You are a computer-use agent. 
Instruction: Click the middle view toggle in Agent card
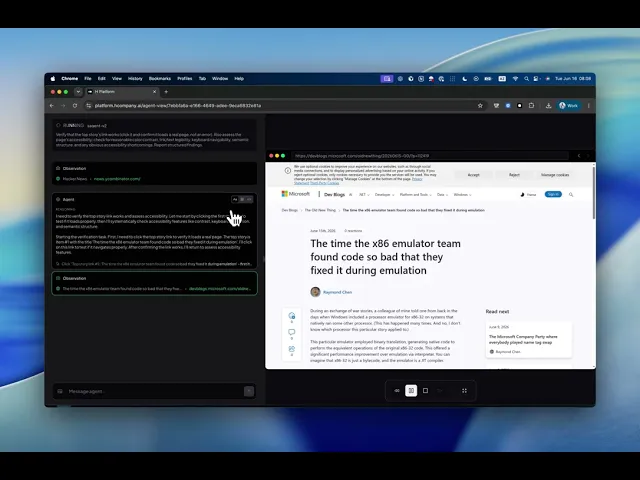click(242, 200)
